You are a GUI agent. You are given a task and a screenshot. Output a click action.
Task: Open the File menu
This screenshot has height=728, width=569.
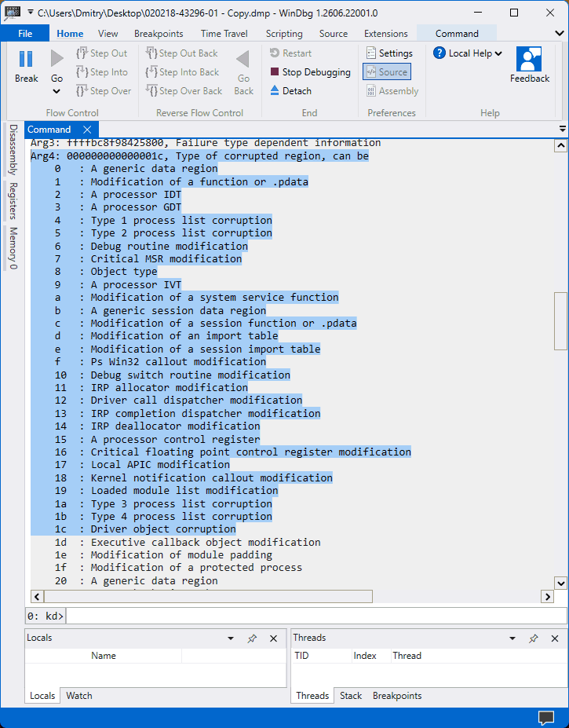click(x=25, y=34)
